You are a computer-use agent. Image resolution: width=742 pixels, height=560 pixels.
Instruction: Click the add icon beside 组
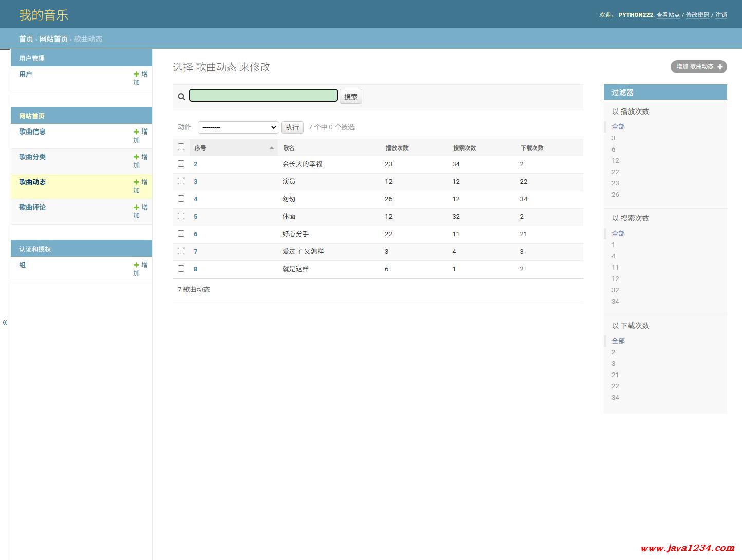pyautogui.click(x=137, y=265)
